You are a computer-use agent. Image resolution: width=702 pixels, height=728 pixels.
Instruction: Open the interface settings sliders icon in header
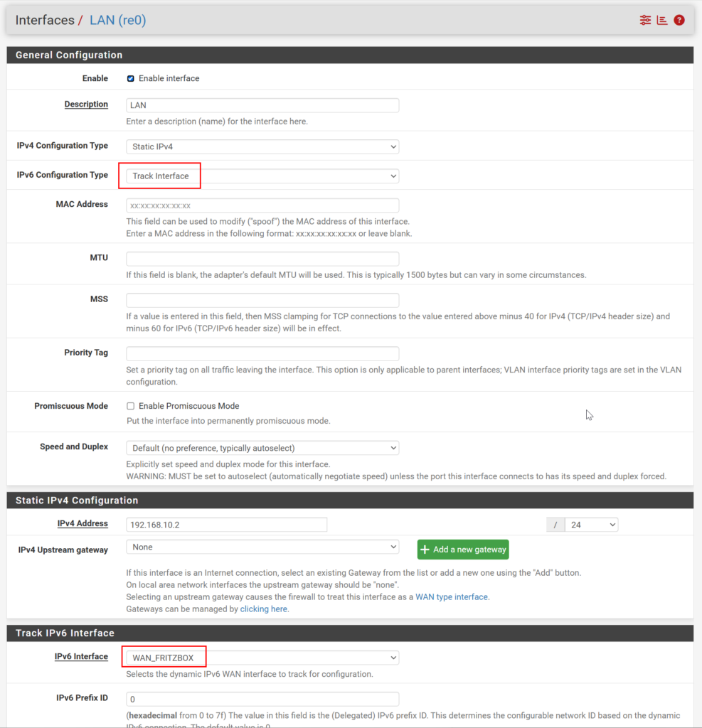644,20
